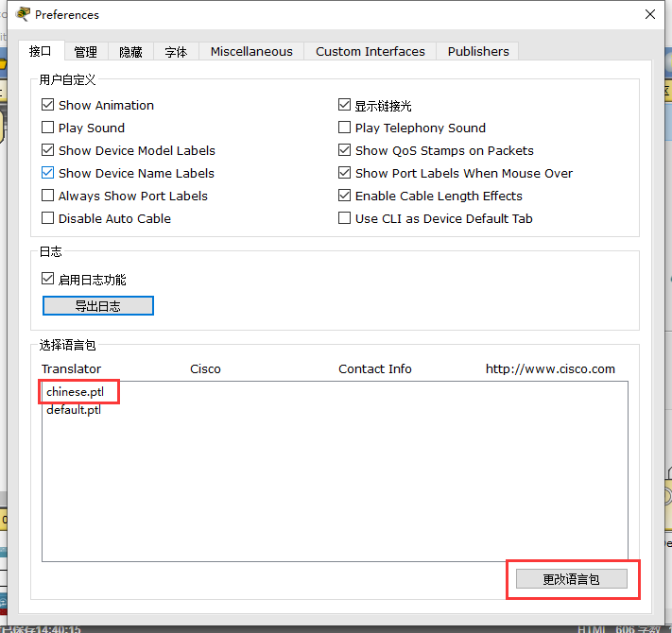Screen dimensions: 672x633
Task: Enable the Disable Auto Cable checkbox
Action: point(47,218)
